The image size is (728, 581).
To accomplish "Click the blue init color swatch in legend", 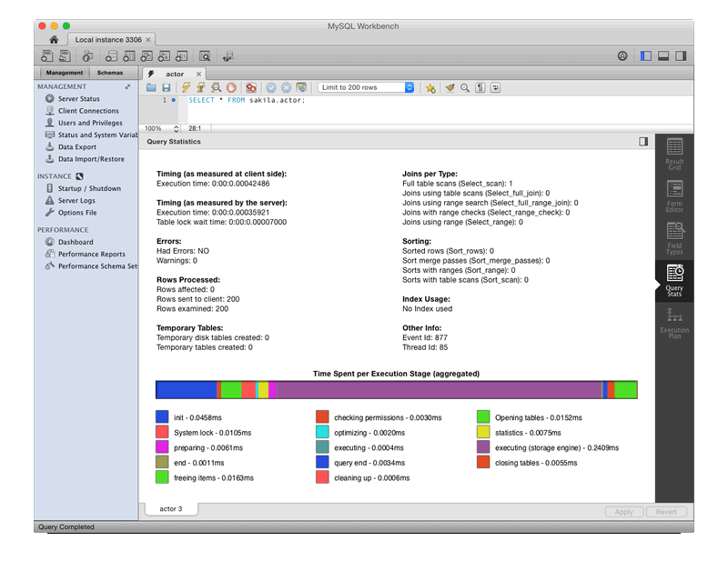I will coord(162,416).
